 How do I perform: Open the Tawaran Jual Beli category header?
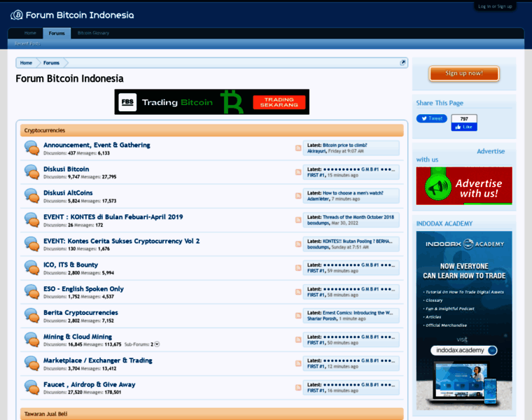[x=45, y=414]
